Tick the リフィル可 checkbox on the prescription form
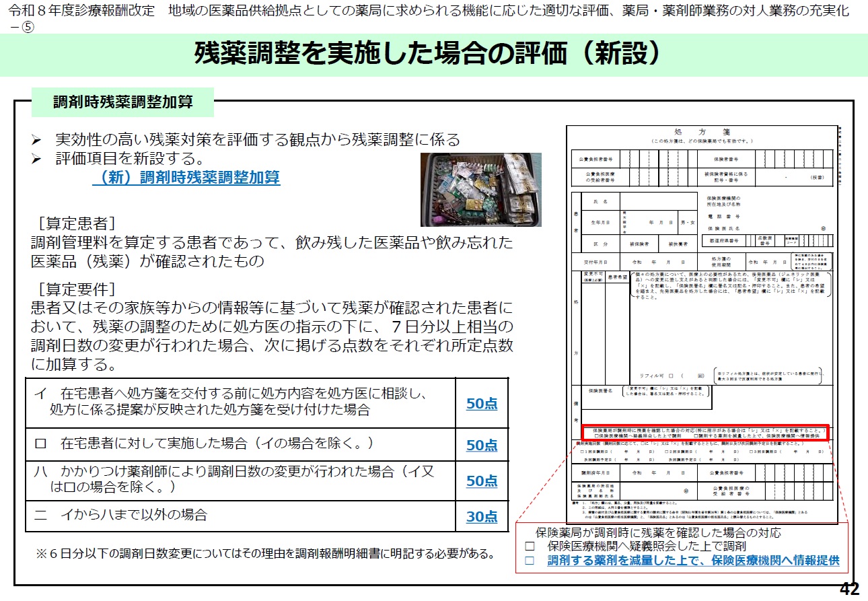 click(x=671, y=375)
